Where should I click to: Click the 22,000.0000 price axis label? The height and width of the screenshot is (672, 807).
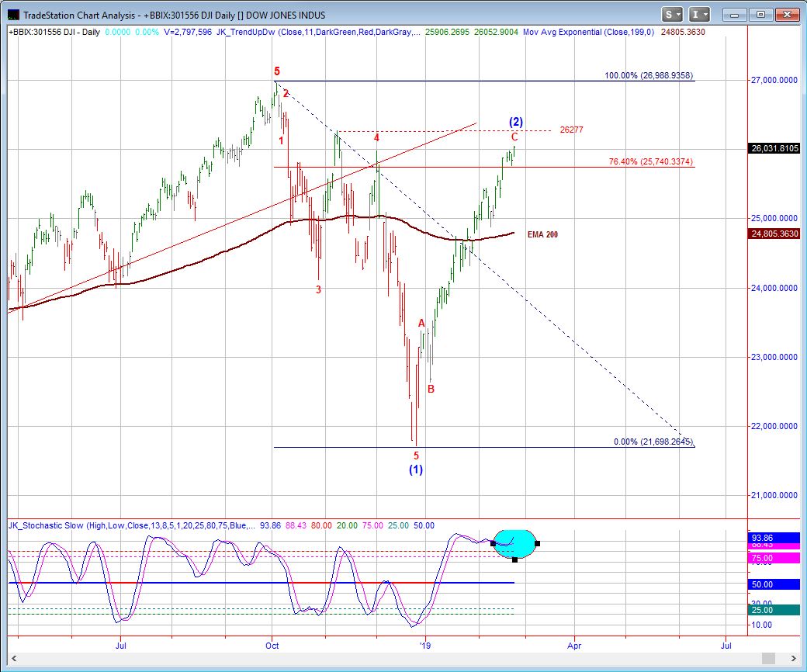774,426
